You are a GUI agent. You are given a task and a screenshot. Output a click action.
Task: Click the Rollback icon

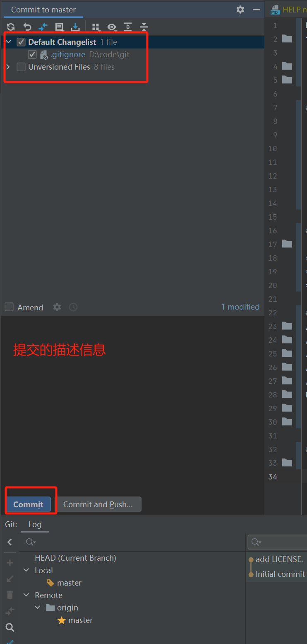point(27,27)
